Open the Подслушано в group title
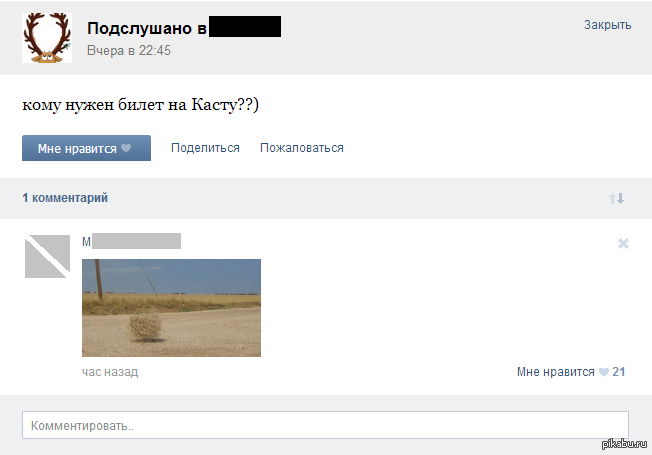Viewport: 652px width, 455px height. click(184, 27)
